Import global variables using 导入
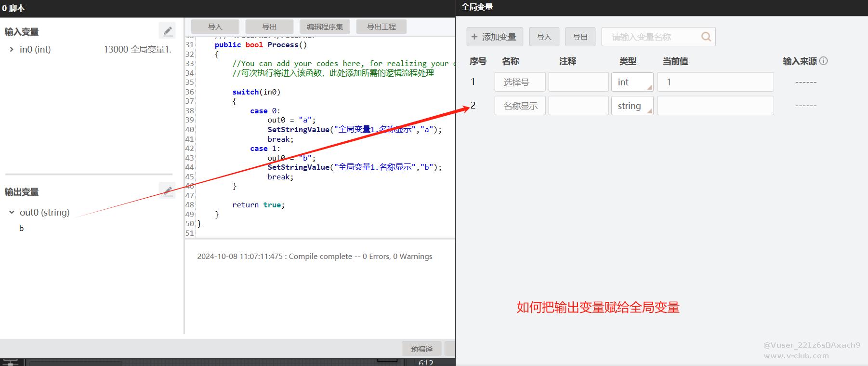The width and height of the screenshot is (868, 366). pos(544,37)
